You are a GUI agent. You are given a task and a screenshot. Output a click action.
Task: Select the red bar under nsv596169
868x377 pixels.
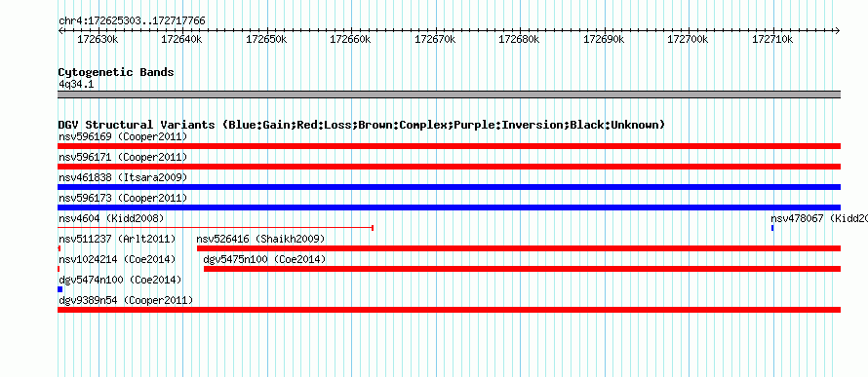(449, 146)
